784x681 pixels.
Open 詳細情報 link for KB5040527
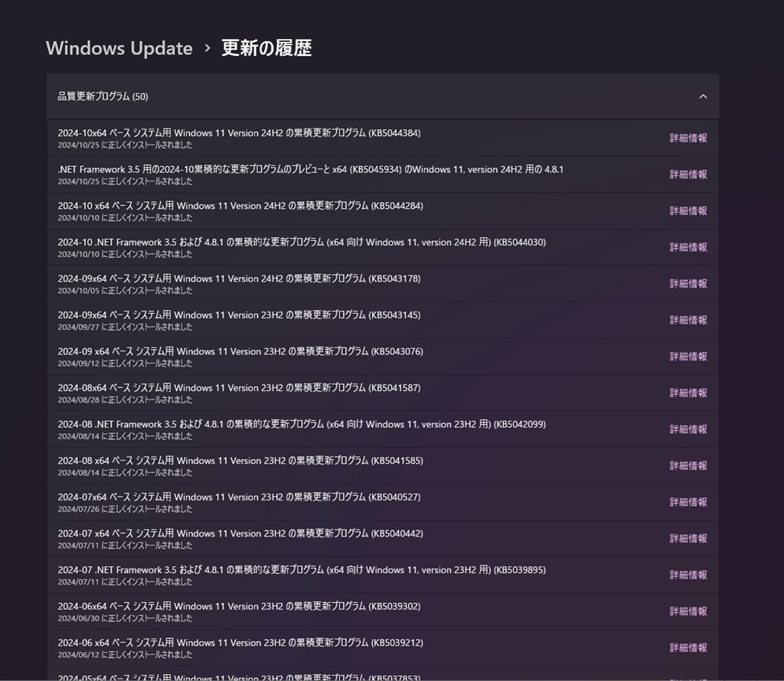(688, 502)
